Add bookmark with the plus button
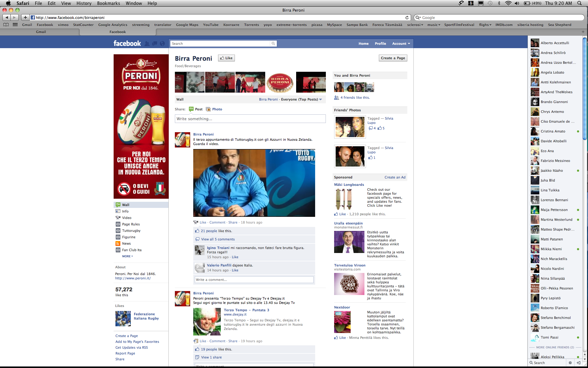This screenshot has height=368, width=588. (x=25, y=17)
